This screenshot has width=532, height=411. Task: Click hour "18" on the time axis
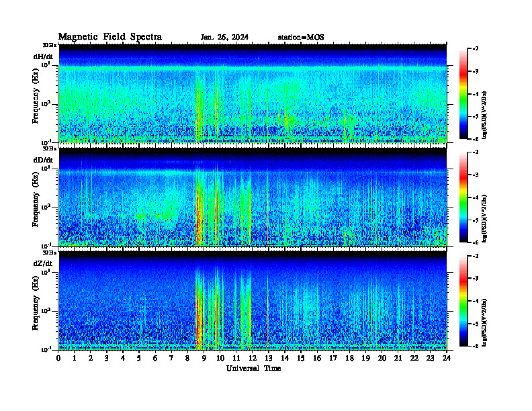pos(349,358)
